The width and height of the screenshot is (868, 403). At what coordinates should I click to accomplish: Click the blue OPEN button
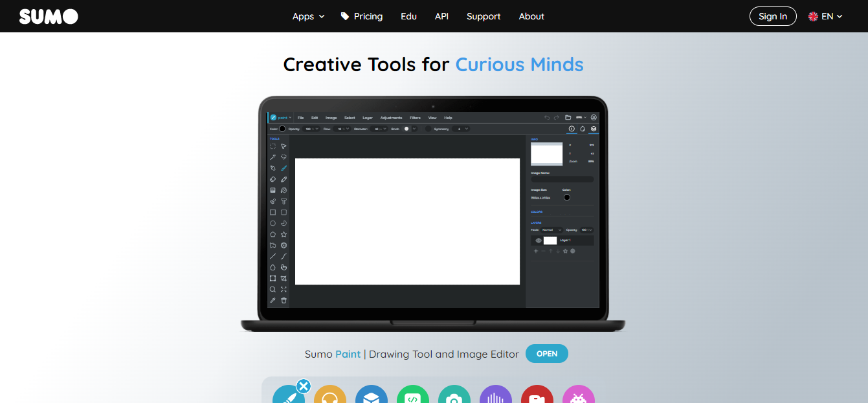point(547,354)
